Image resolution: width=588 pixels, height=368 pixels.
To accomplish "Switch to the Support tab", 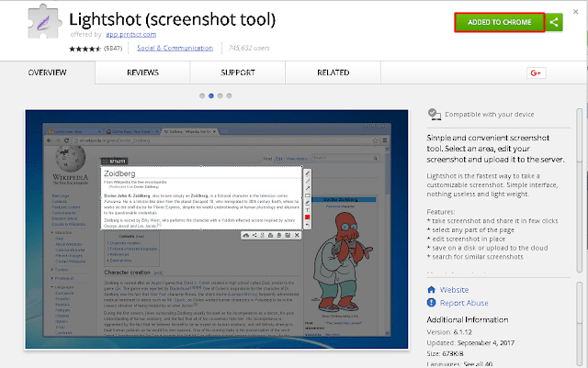I will tap(238, 72).
